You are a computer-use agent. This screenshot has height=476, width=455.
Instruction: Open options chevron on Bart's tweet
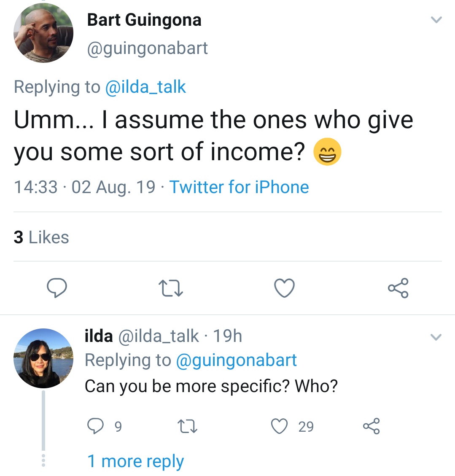click(436, 20)
